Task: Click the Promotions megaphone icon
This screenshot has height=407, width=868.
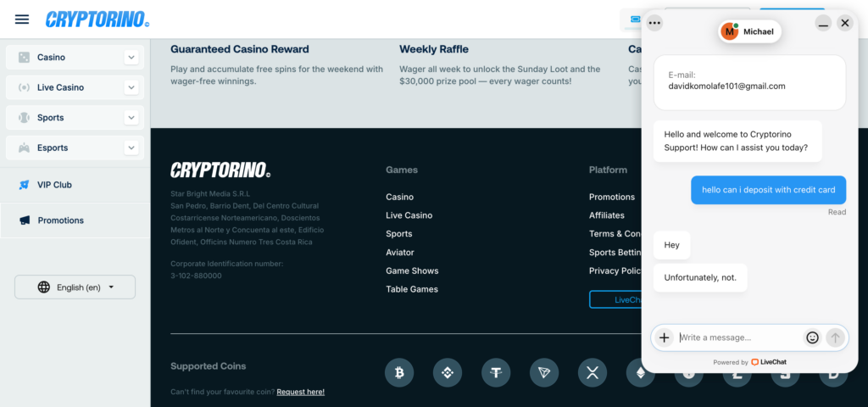Action: tap(25, 220)
